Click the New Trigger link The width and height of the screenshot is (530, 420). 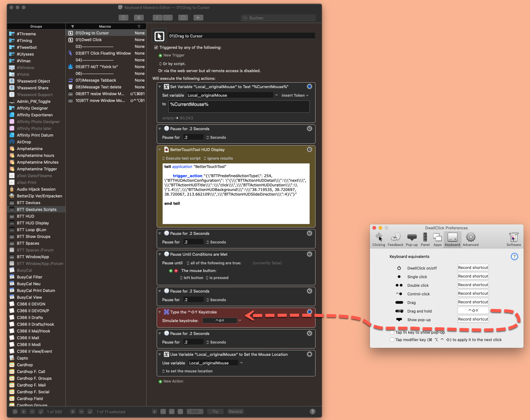click(171, 55)
